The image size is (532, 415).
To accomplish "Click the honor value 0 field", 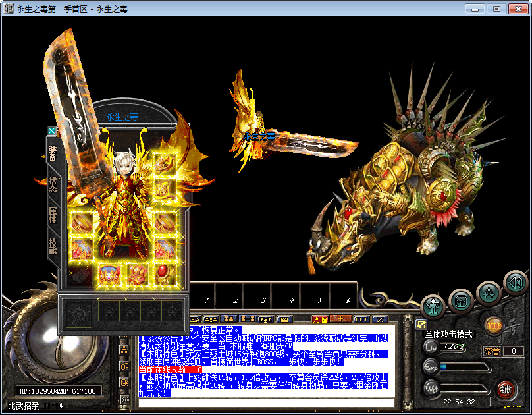I will click(x=514, y=351).
